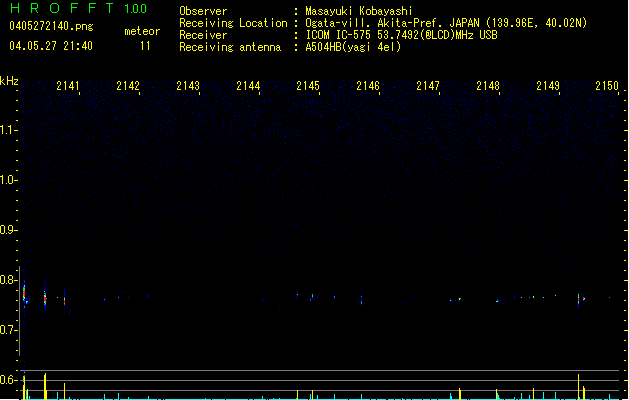Viewport: 629px width, 400px height.
Task: Click the HROFFT program title
Action: click(62, 8)
